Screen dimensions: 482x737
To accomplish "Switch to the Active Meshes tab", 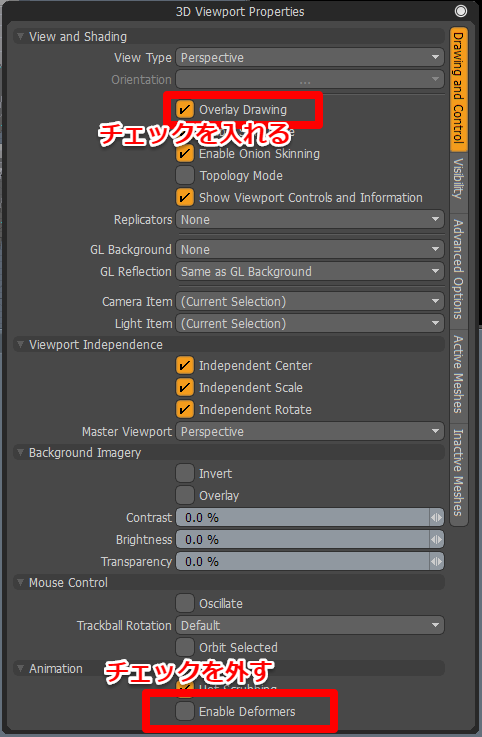I will click(458, 374).
